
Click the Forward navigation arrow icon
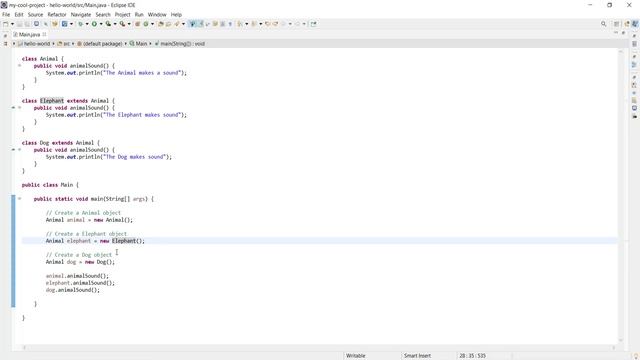click(x=297, y=24)
